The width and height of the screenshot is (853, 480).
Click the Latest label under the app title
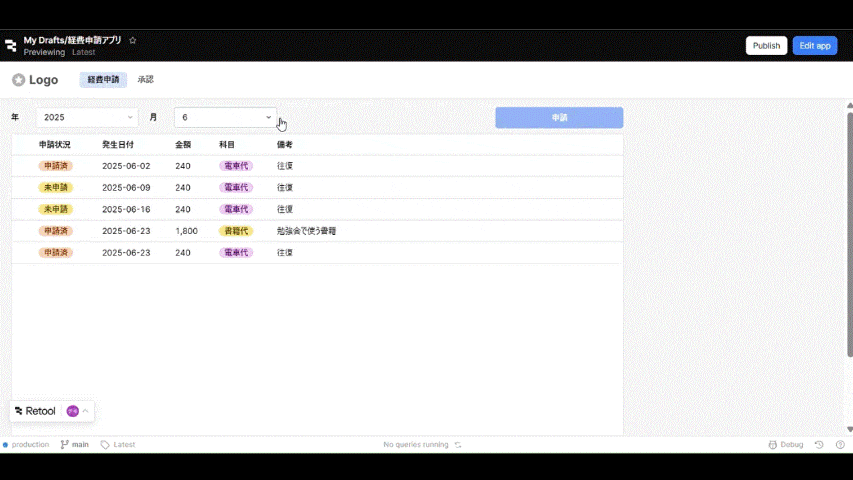tap(84, 52)
